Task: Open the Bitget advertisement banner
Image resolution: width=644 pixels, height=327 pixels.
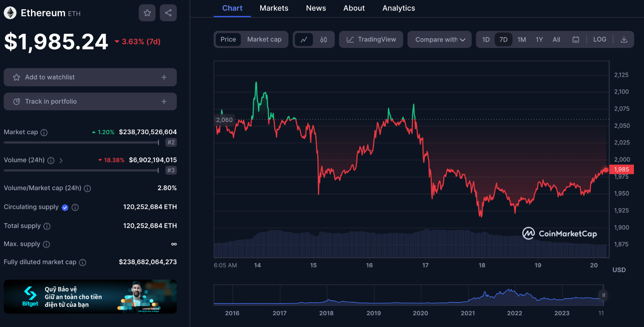Action: (90, 297)
